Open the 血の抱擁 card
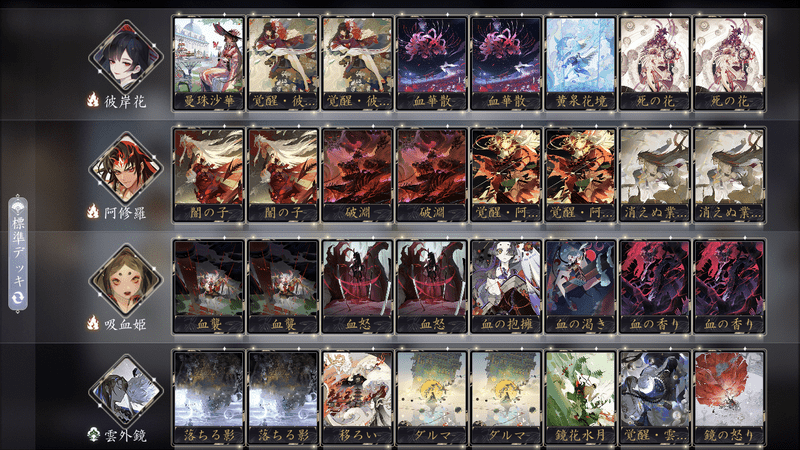 506,286
